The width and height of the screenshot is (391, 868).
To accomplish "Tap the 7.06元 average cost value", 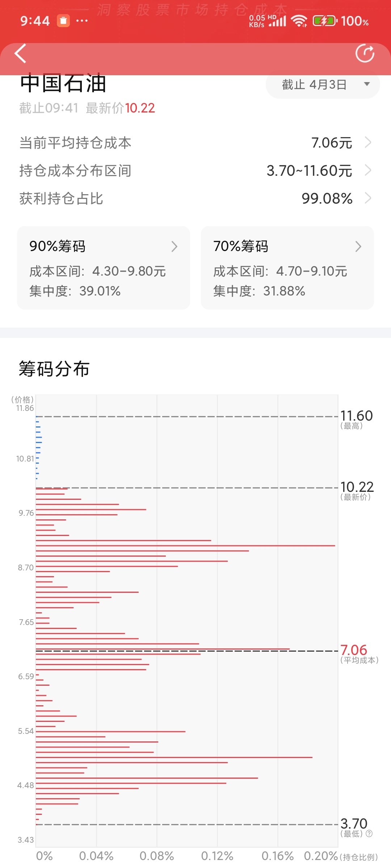I will tap(332, 143).
